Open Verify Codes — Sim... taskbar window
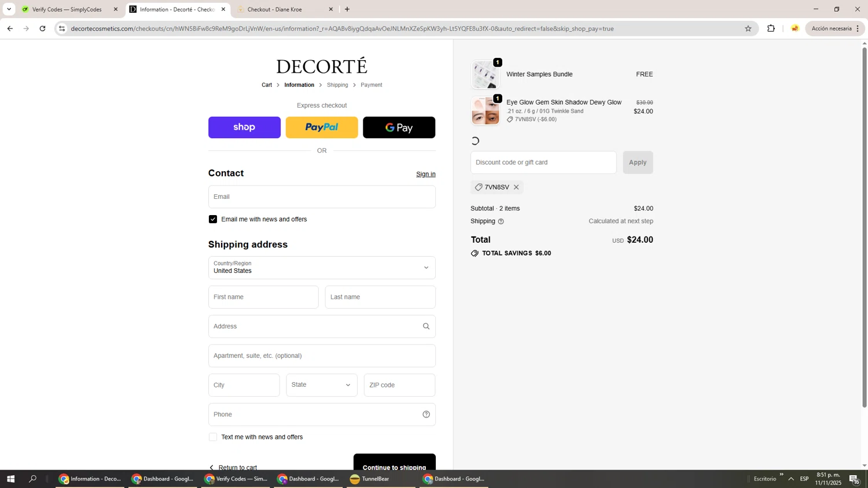This screenshot has width=868, height=488. [236, 479]
